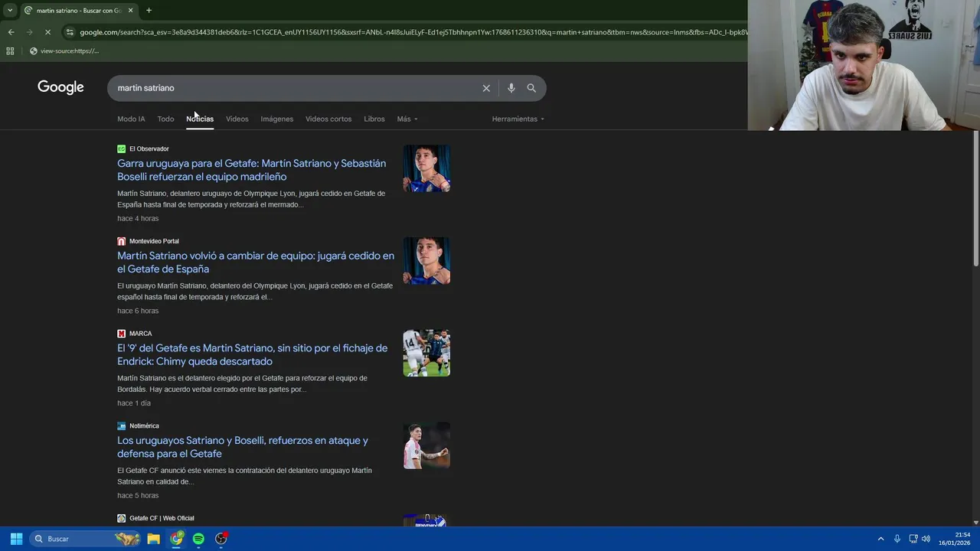Open the Chrome tab search dropdown arrow
Screen dimensions: 980x551
pyautogui.click(x=10, y=11)
